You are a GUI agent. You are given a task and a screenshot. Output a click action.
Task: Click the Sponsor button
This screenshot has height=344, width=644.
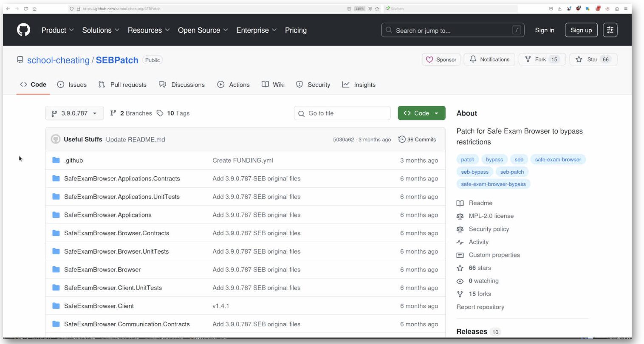point(441,59)
